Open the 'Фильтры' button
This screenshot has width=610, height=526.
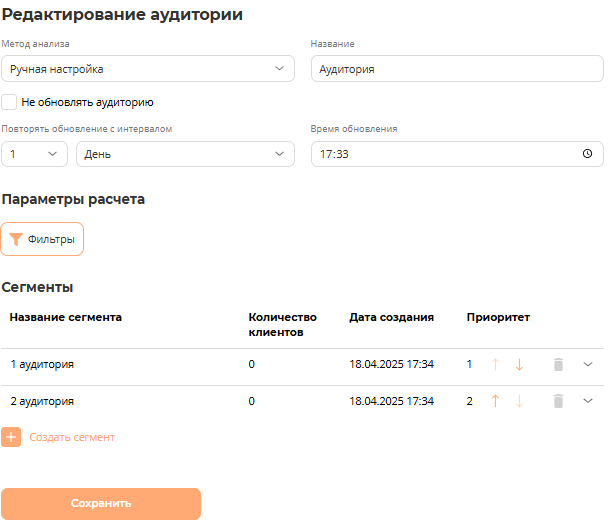(43, 240)
